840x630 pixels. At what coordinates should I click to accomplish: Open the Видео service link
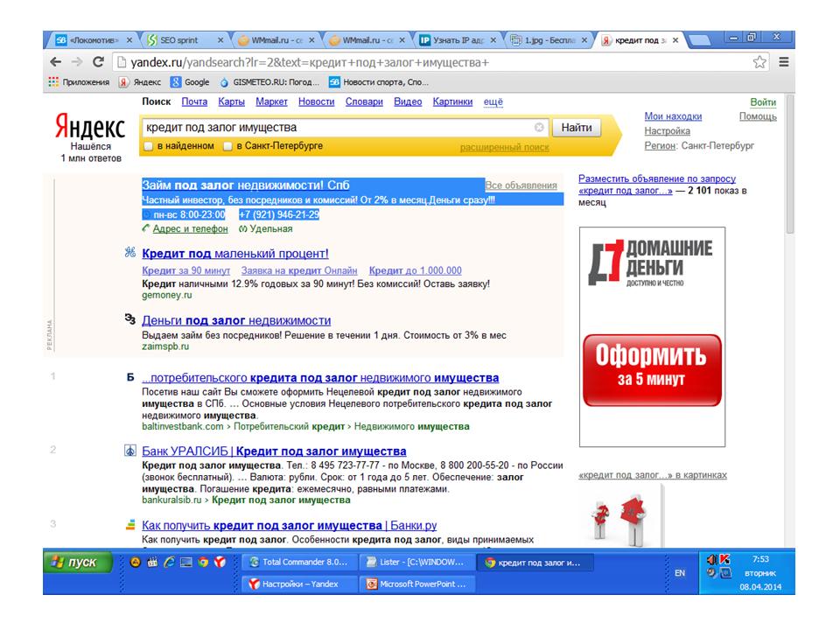coord(408,101)
